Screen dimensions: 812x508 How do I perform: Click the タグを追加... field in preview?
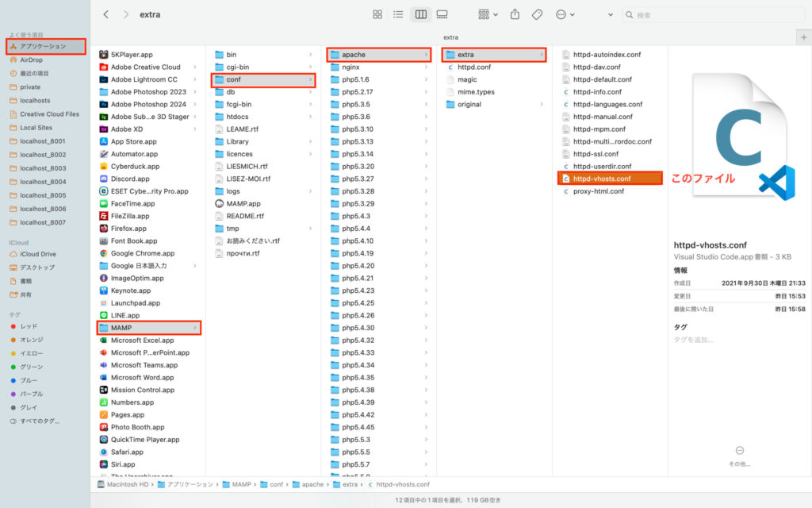(693, 340)
